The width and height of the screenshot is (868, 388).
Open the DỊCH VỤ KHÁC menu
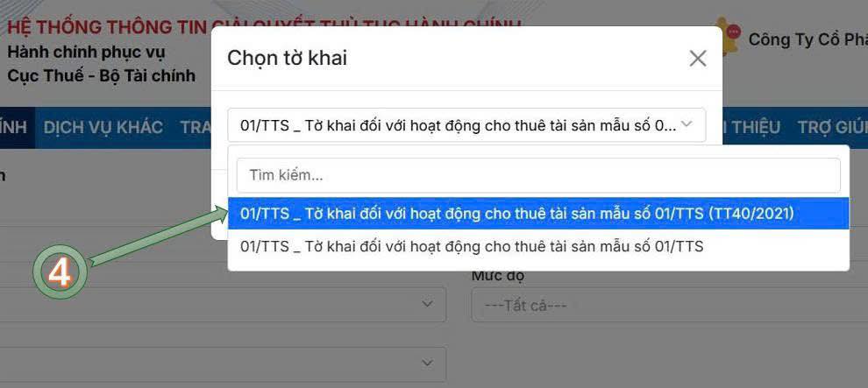(103, 127)
